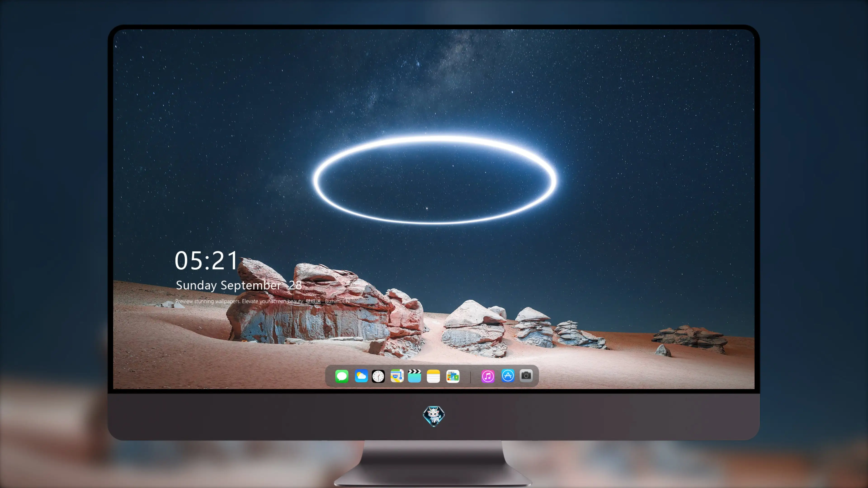Open the gray Camera app in the dock
This screenshot has width=868, height=488.
point(526,375)
